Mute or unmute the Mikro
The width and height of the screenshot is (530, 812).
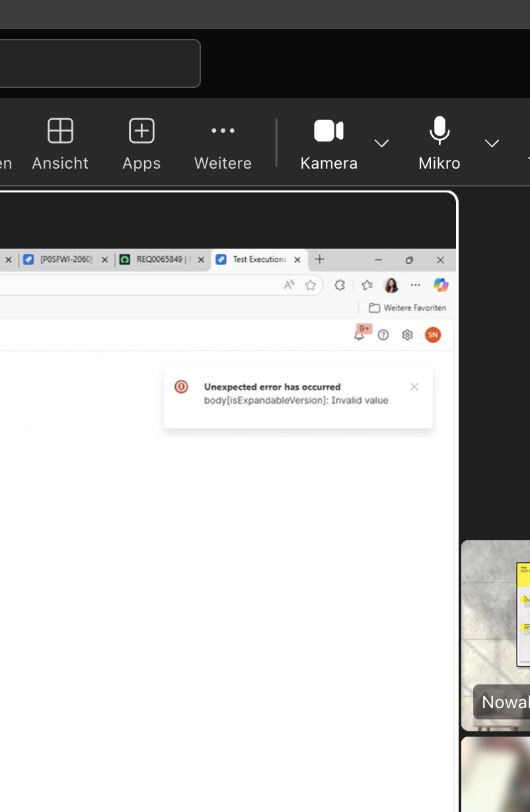tap(439, 143)
